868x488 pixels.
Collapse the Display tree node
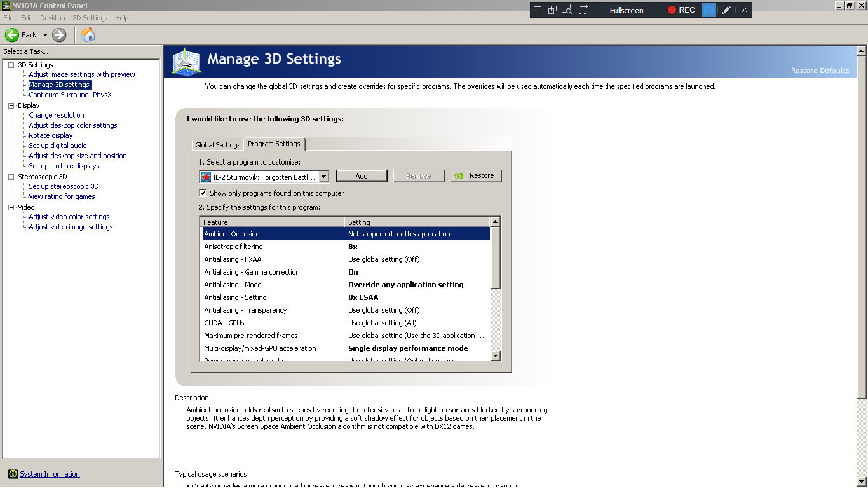pos(11,105)
